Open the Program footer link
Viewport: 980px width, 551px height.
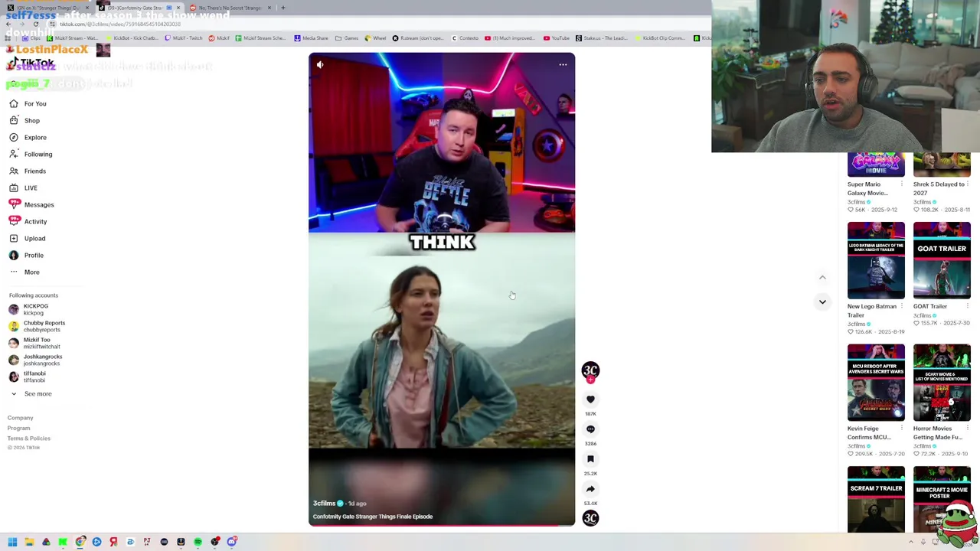[x=19, y=428]
